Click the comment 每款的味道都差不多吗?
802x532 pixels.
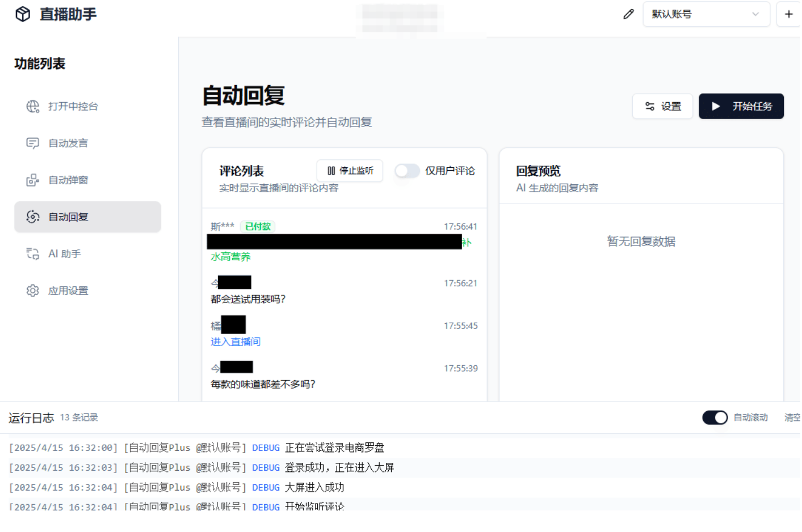click(x=263, y=385)
